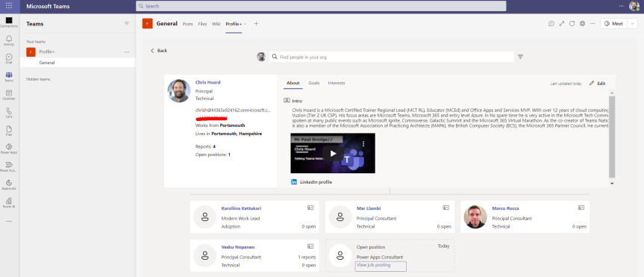644x277 pixels.
Task: Open Chat in the left rail
Action: click(x=9, y=58)
